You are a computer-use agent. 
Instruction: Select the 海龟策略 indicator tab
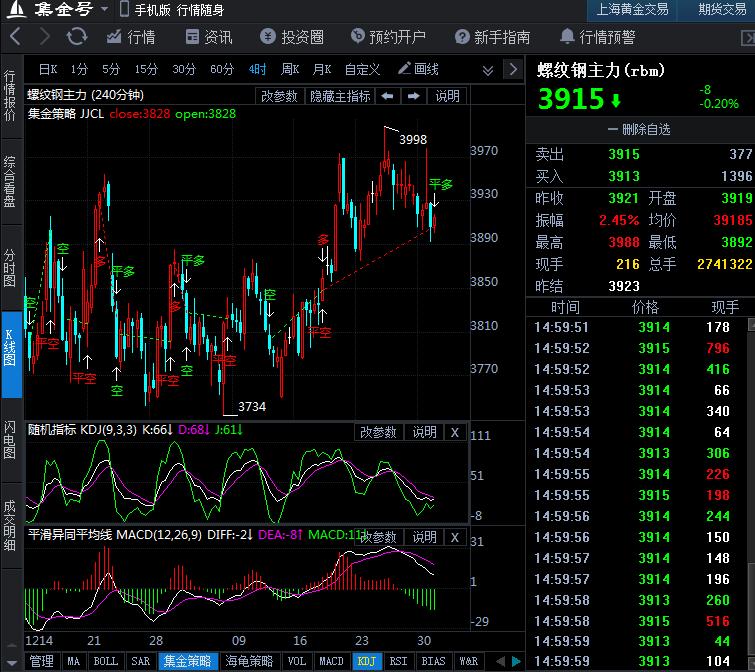pos(249,661)
